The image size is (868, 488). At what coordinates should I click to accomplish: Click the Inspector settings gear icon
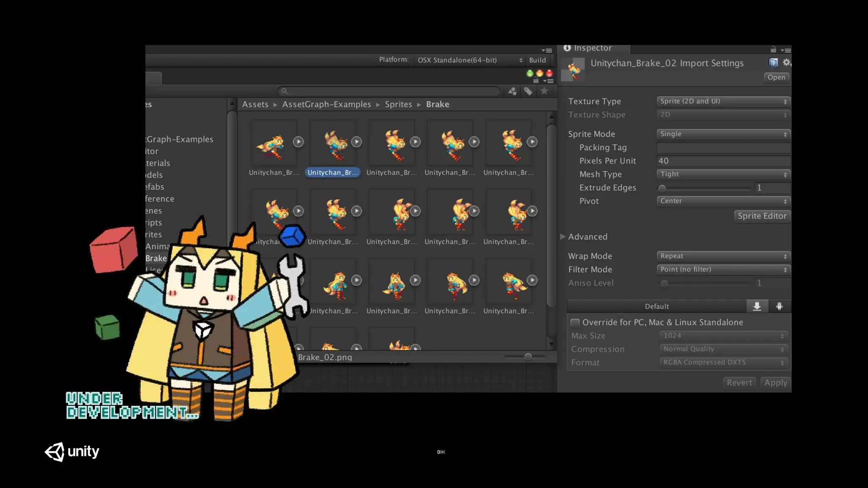pos(786,63)
